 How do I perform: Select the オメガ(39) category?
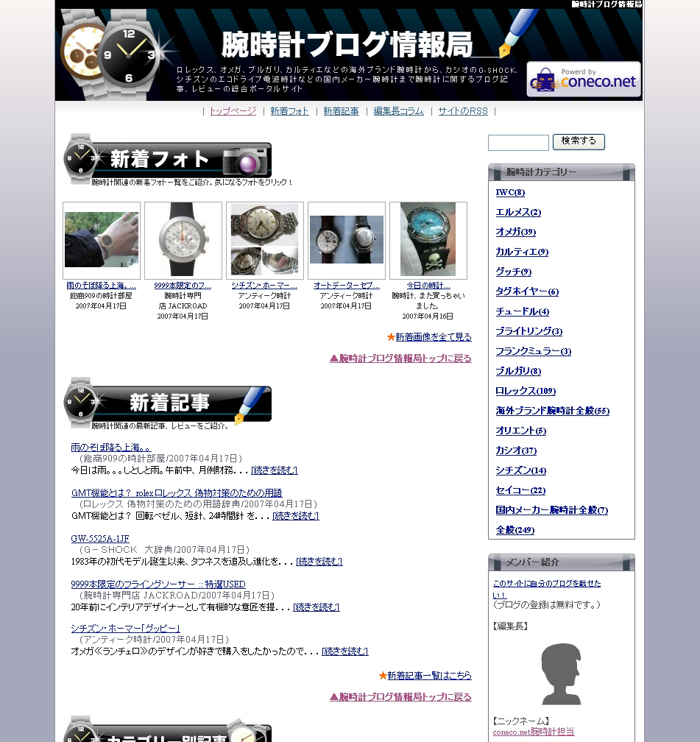pyautogui.click(x=516, y=232)
